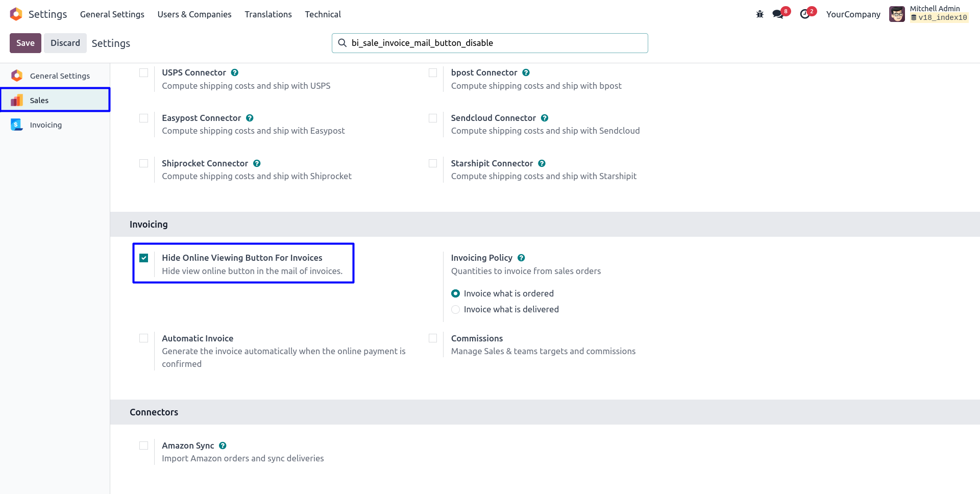This screenshot has width=980, height=494.
Task: Expand the Technical menu
Action: click(323, 14)
